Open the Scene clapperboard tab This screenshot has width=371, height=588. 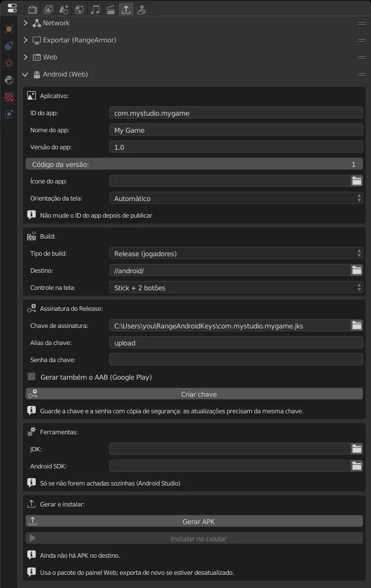tap(111, 9)
